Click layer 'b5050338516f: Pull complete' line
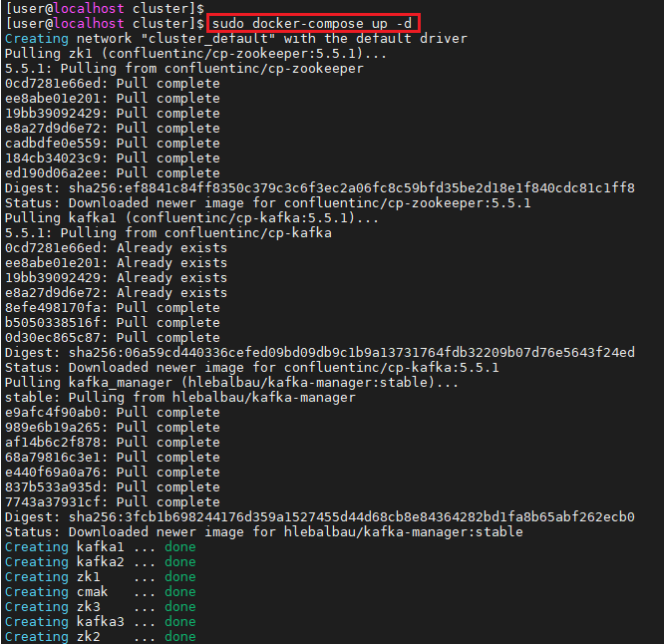 (113, 323)
